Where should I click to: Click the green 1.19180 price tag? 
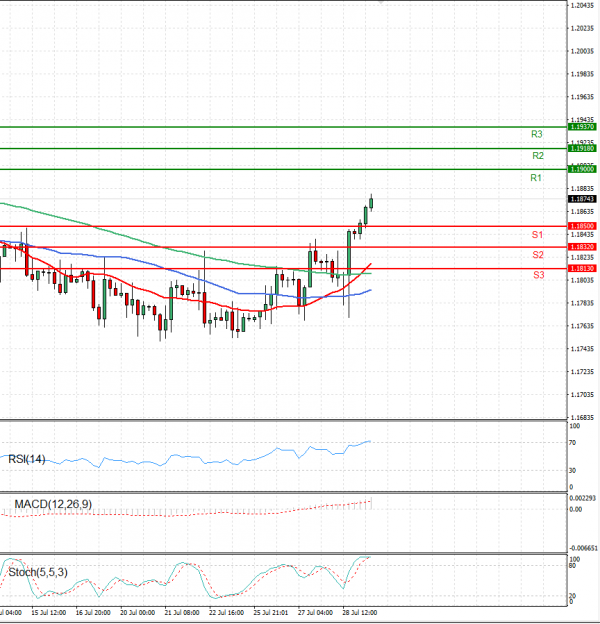[x=581, y=148]
